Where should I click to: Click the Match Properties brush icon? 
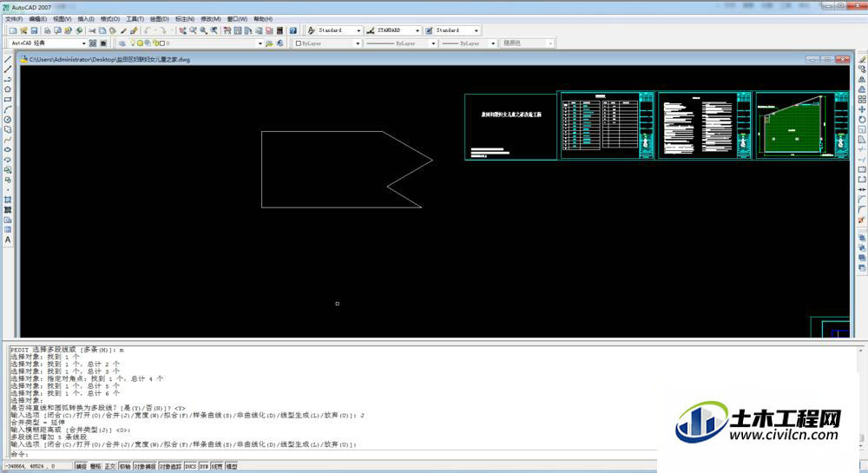pyautogui.click(x=134, y=30)
